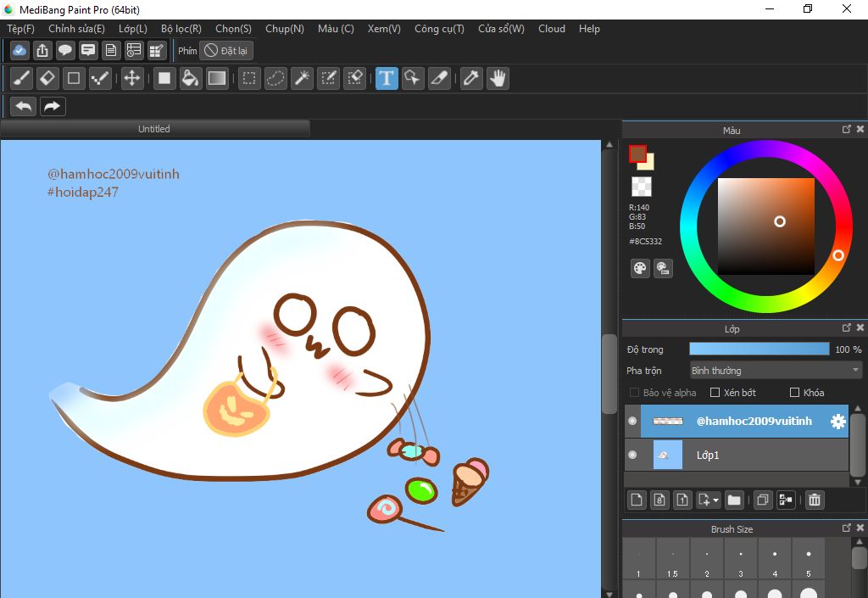Select the Lasso tool
The image size is (868, 598).
275,78
